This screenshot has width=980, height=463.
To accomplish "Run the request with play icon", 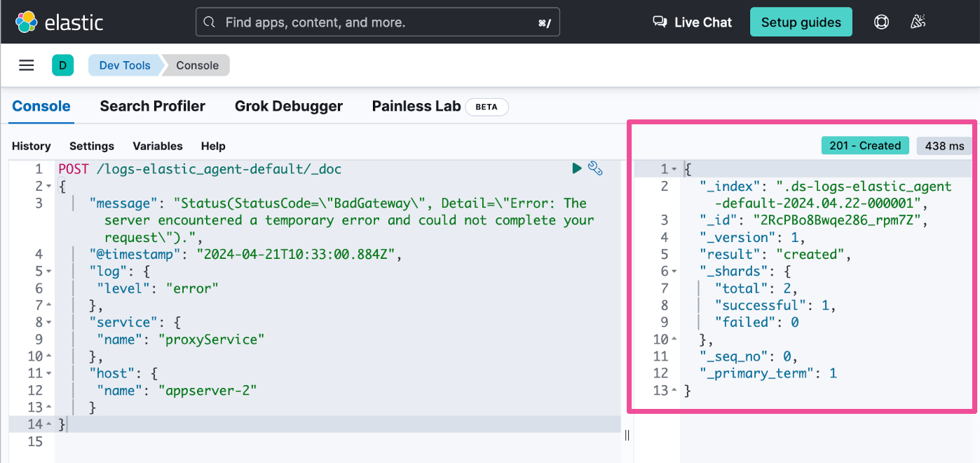I will [577, 168].
